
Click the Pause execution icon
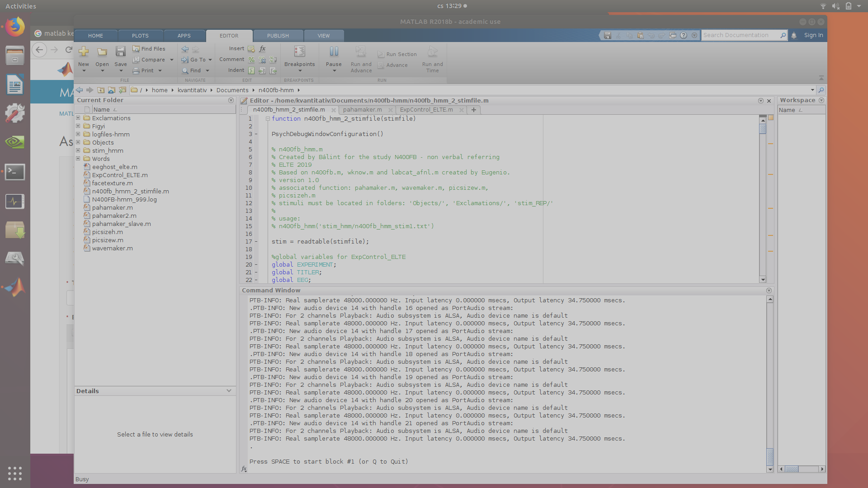(x=334, y=52)
